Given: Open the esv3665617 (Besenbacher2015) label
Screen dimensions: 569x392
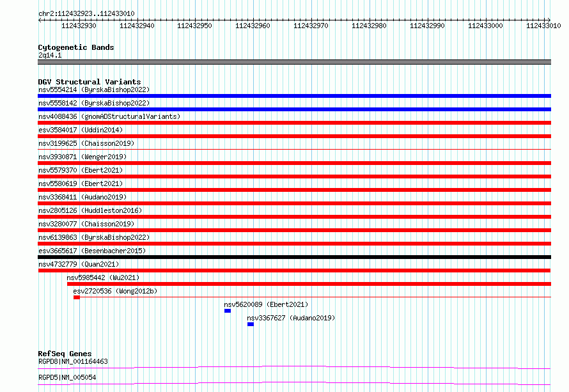Looking at the screenshot, I should tap(92, 251).
